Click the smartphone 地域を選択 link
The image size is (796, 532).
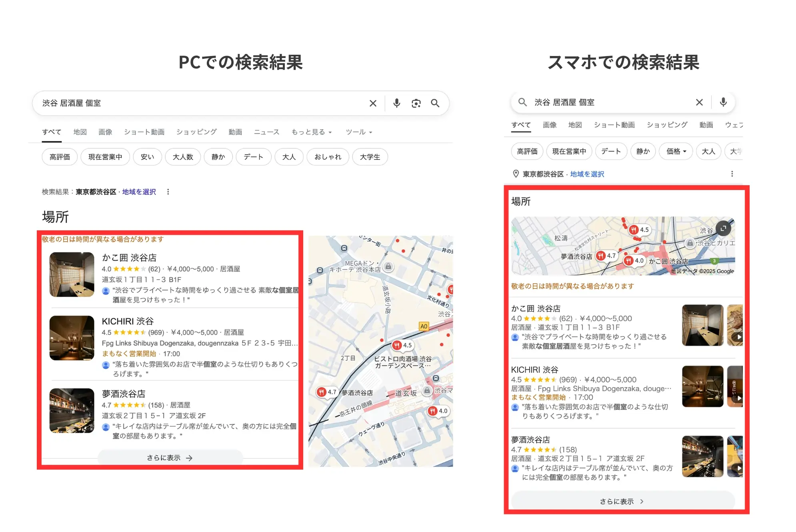pyautogui.click(x=587, y=174)
